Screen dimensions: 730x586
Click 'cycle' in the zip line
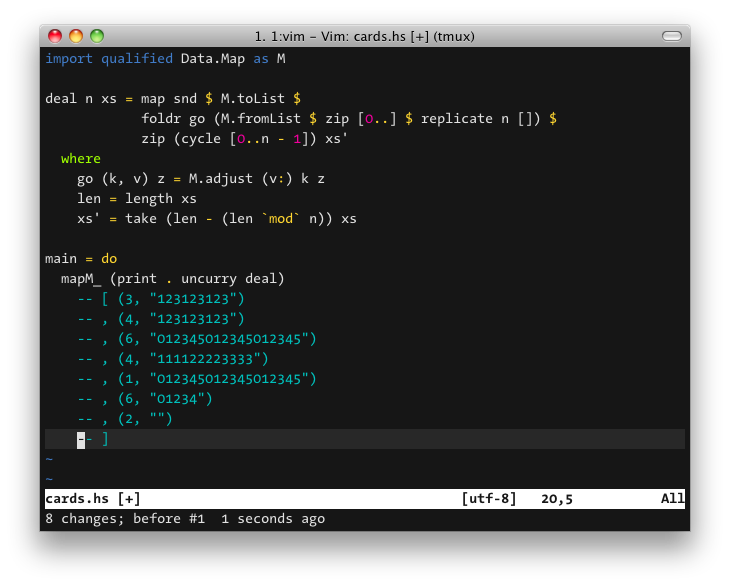201,139
